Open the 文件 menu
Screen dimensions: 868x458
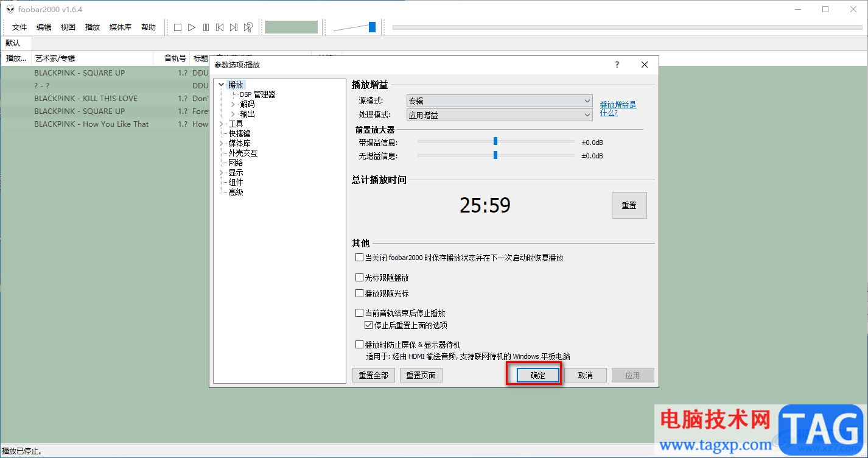[x=19, y=27]
